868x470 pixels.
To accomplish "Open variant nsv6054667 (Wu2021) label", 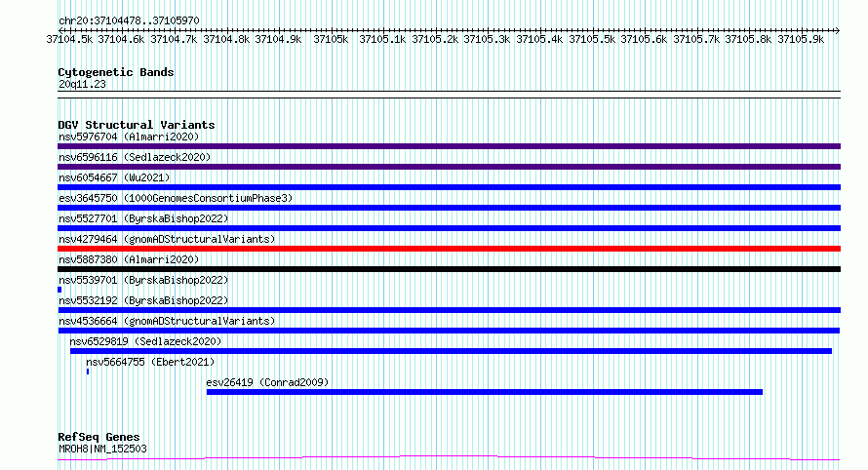I will pos(114,177).
